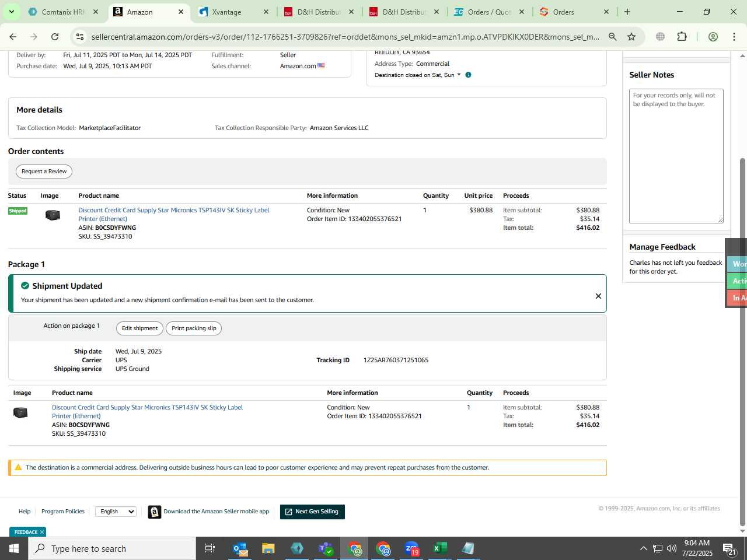Click the Request a Review button
This screenshot has width=747, height=560.
(44, 171)
